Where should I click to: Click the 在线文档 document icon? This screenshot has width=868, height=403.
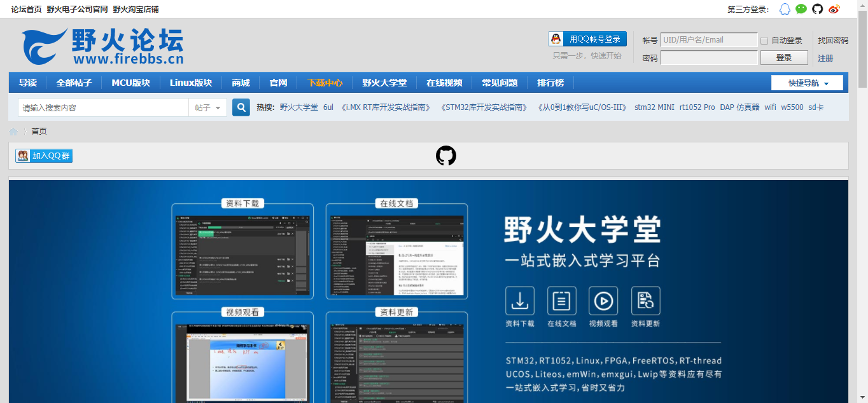pyautogui.click(x=561, y=301)
